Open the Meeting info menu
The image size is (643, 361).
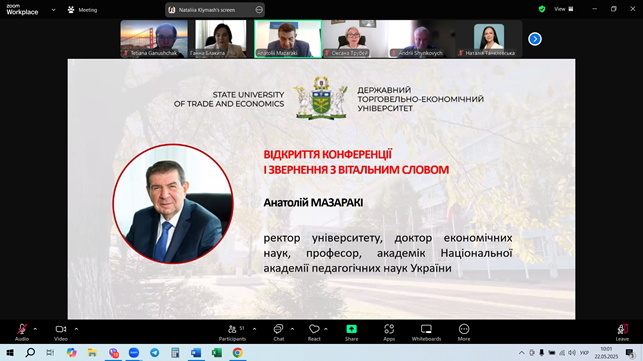[x=82, y=10]
